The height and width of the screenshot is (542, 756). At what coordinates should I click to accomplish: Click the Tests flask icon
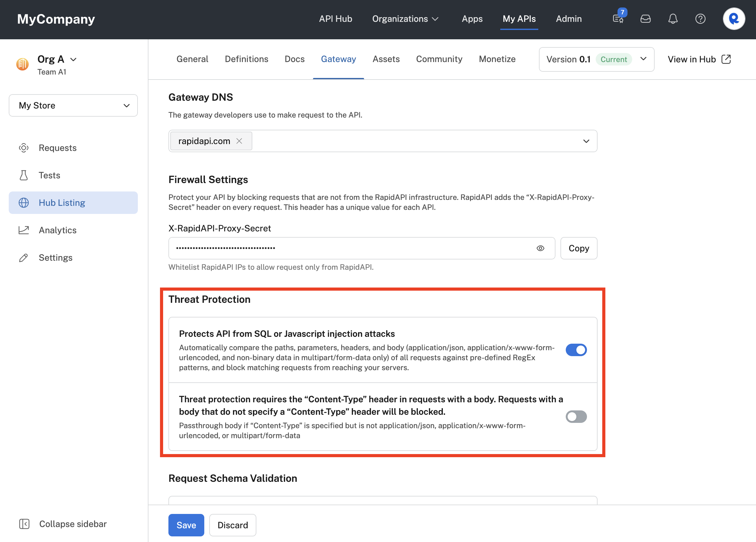pyautogui.click(x=24, y=175)
